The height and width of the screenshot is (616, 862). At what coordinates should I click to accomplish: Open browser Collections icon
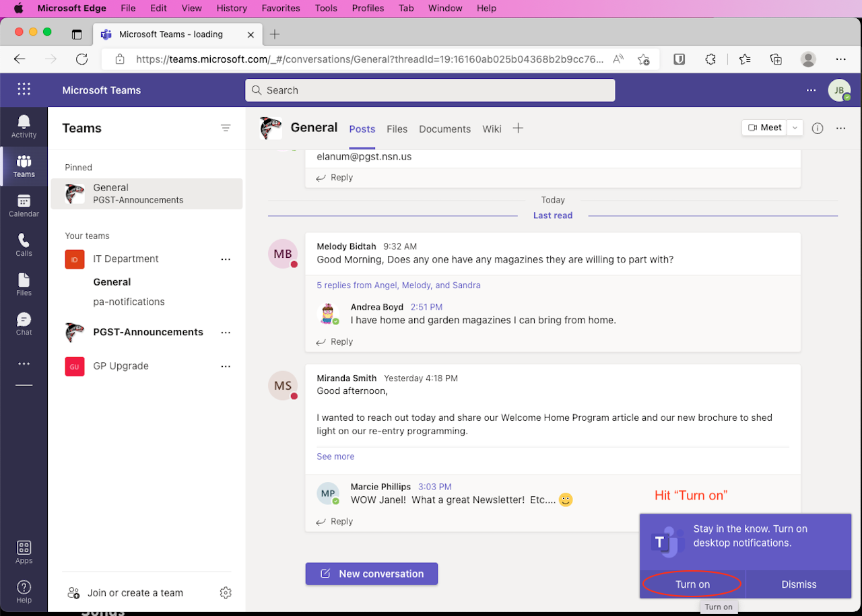(x=776, y=59)
